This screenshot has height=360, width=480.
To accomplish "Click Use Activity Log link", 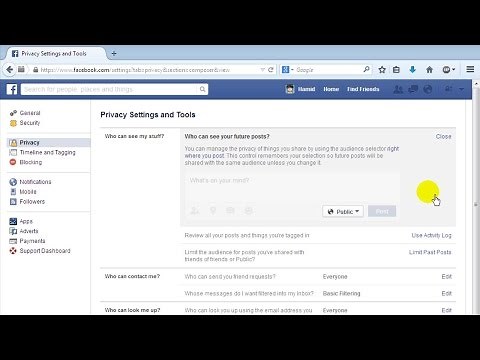I will point(431,235).
